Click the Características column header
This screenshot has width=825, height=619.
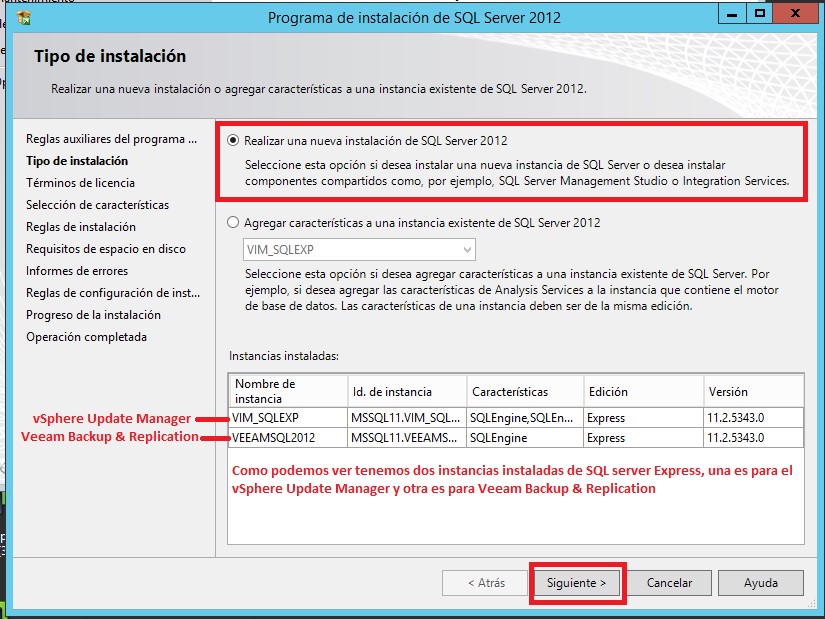coord(525,391)
